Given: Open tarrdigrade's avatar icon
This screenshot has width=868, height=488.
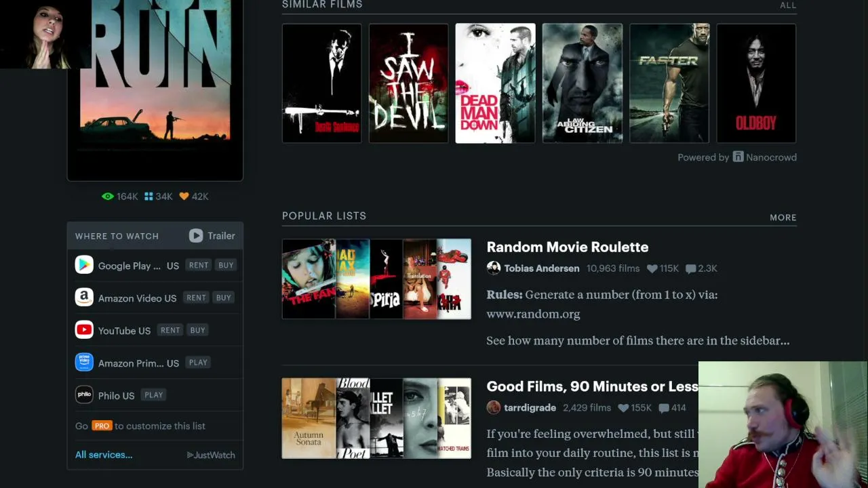Looking at the screenshot, I should tap(494, 408).
